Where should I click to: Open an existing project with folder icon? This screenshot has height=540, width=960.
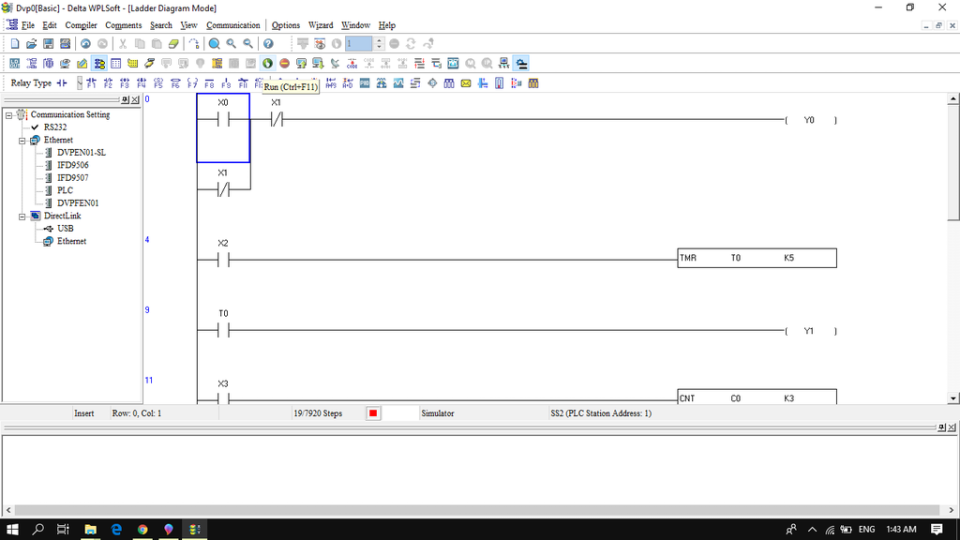[31, 43]
